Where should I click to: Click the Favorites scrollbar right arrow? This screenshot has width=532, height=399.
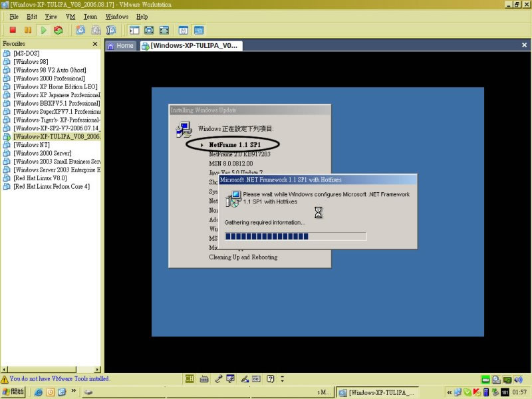98,370
